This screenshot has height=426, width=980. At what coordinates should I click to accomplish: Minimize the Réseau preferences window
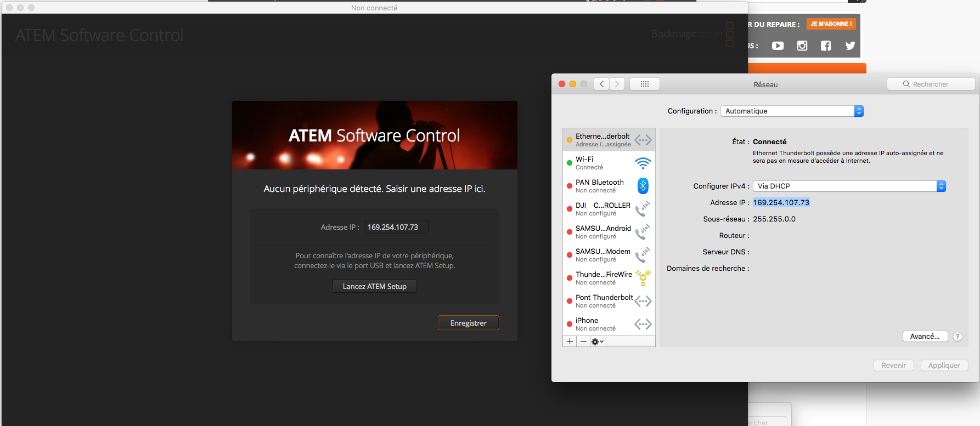[x=573, y=84]
